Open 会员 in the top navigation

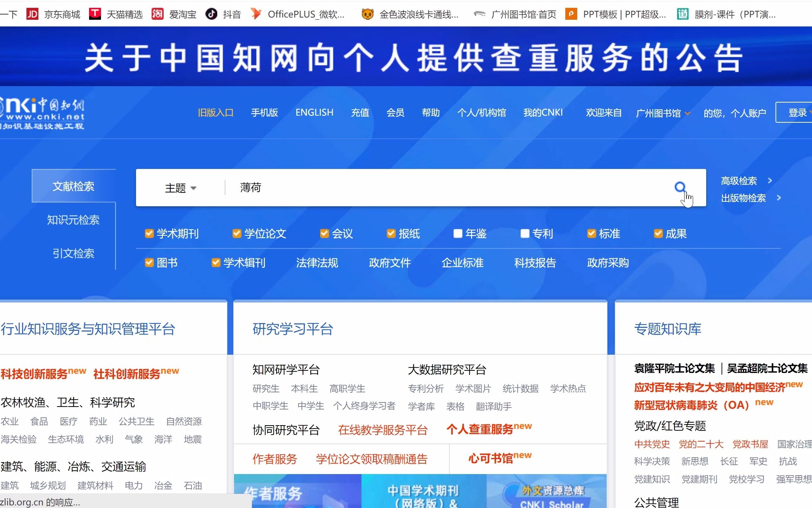(395, 113)
